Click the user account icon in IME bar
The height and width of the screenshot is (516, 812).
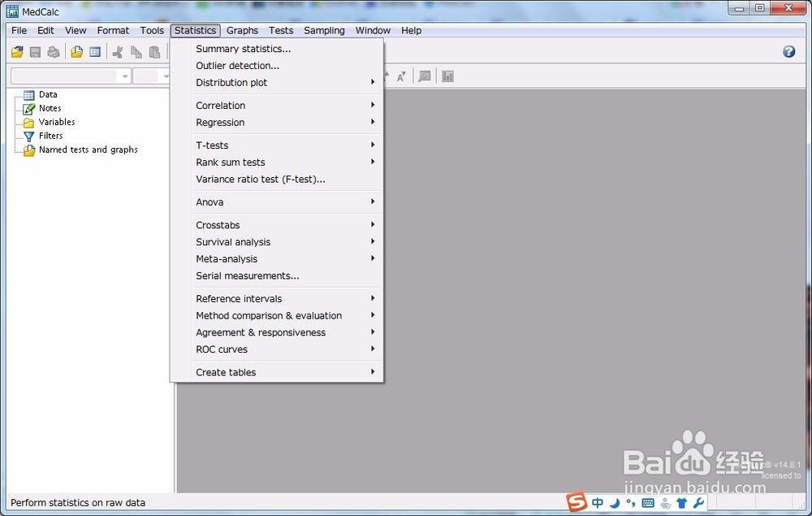(666, 502)
